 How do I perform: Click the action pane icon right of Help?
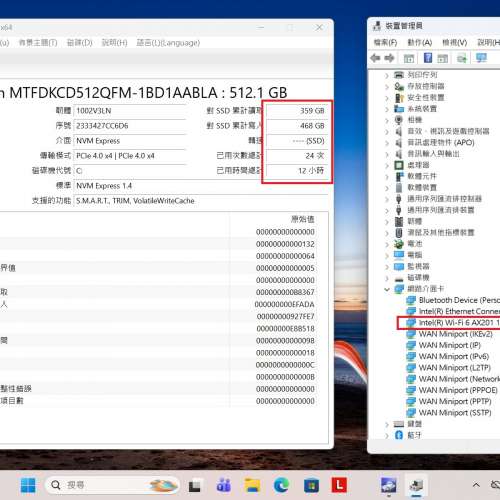pyautogui.click(x=443, y=59)
